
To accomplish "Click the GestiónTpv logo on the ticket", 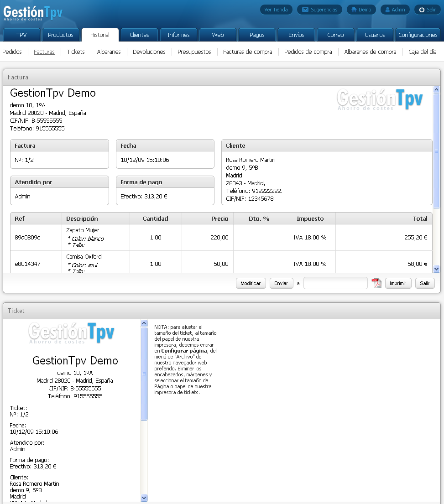I will click(71, 333).
